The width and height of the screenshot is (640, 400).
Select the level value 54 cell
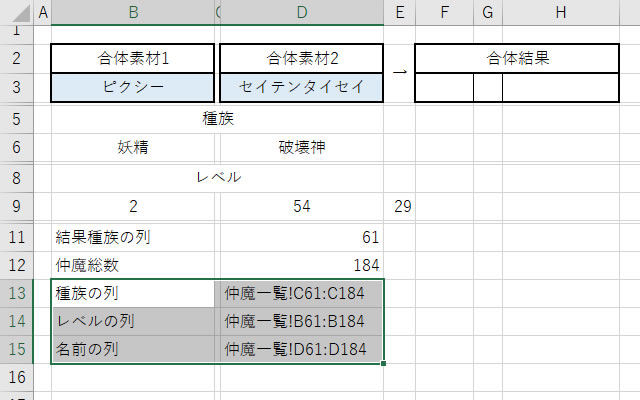click(x=302, y=206)
